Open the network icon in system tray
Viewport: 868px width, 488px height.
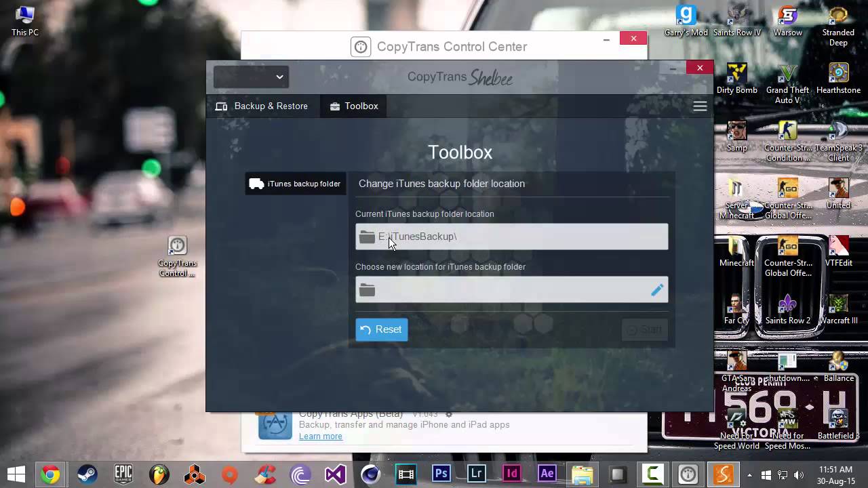[783, 475]
